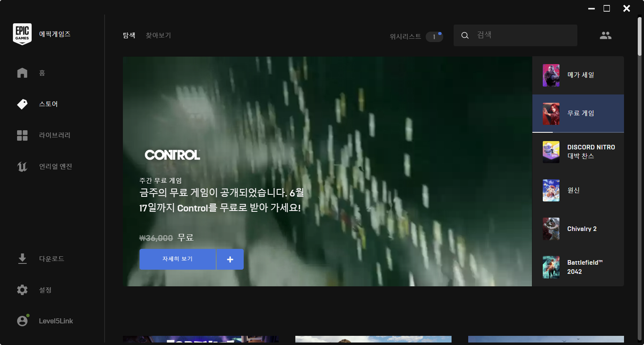Click the Level5Link profile avatar icon
This screenshot has width=644, height=345.
pyautogui.click(x=22, y=321)
